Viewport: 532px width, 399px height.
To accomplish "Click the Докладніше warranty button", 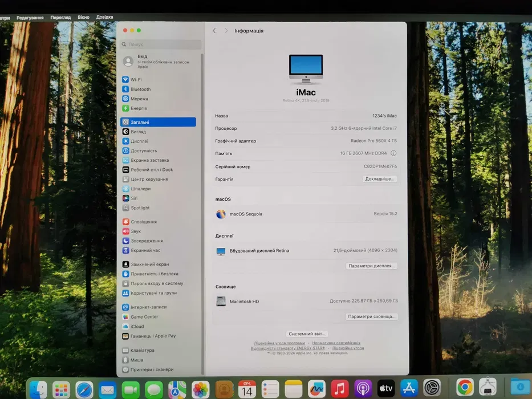I will point(379,179).
